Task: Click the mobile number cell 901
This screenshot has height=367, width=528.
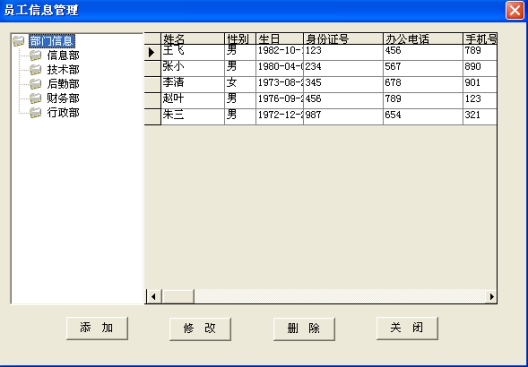Action: [480, 84]
